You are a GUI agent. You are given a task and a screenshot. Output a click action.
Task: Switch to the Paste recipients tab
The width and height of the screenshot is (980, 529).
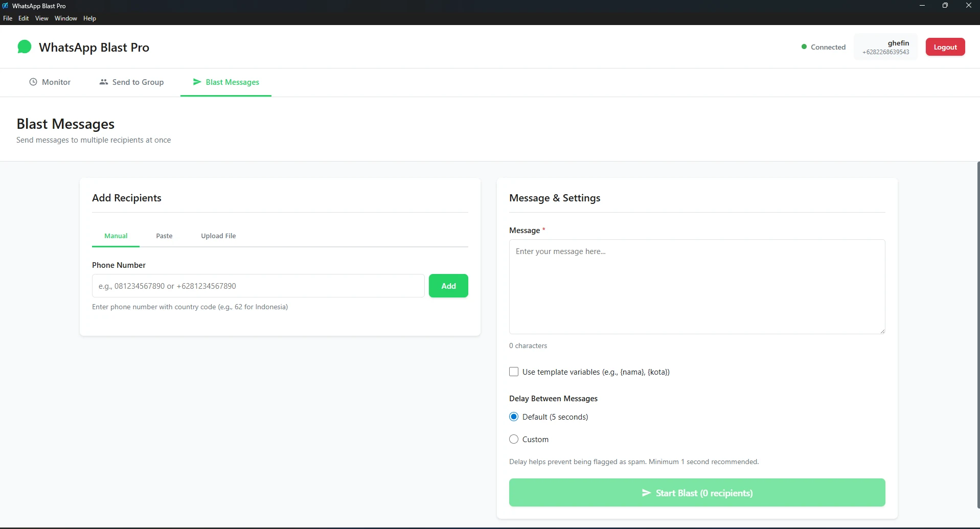(x=164, y=236)
